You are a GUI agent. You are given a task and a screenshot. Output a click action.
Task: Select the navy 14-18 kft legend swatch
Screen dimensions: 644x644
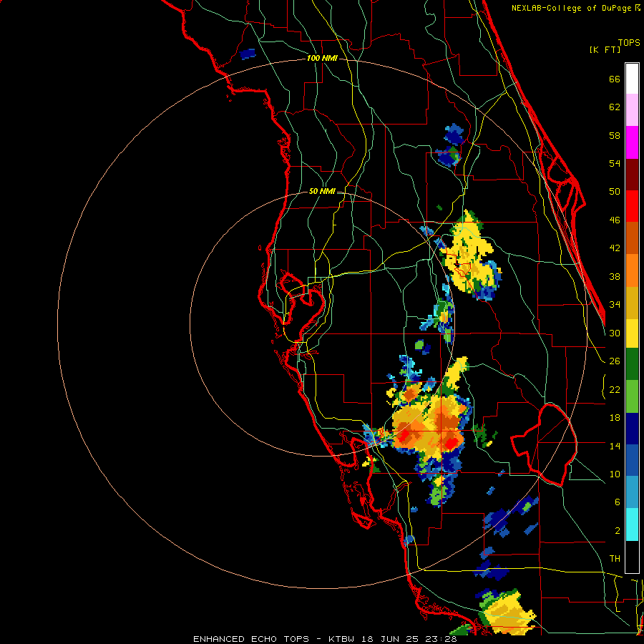(632, 429)
